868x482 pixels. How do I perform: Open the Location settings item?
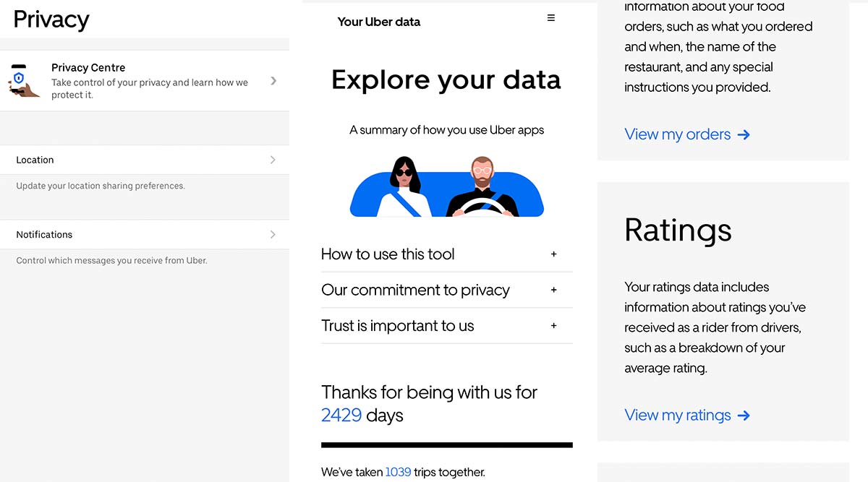pos(35,160)
